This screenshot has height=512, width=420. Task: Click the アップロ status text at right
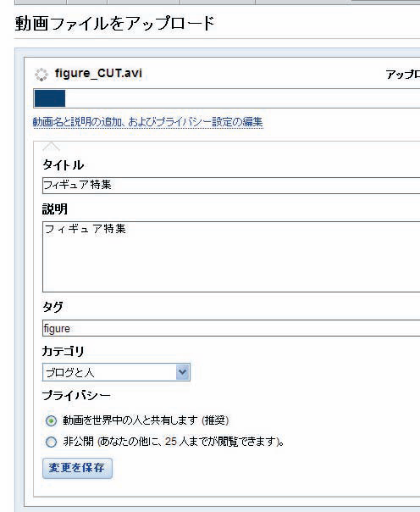pos(403,75)
